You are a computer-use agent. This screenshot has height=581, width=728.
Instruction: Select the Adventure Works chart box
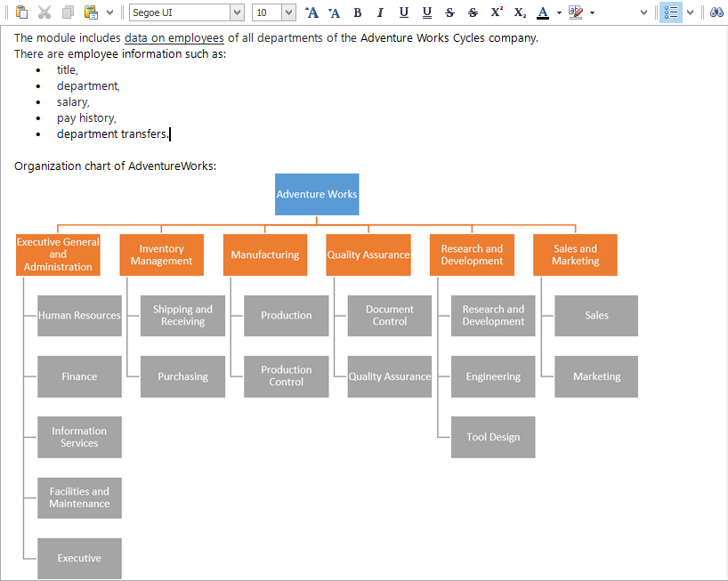click(317, 194)
